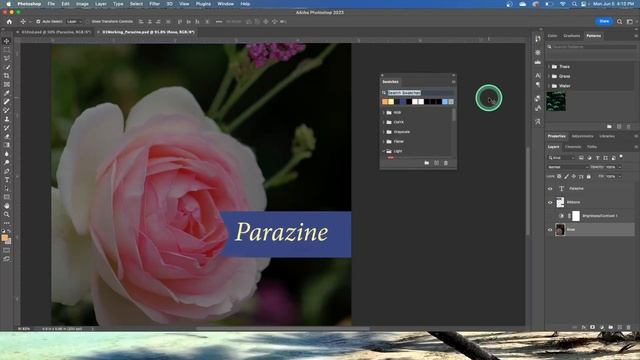Enable Show Transform Controls checkbox
The image size is (640, 360).
pyautogui.click(x=87, y=22)
